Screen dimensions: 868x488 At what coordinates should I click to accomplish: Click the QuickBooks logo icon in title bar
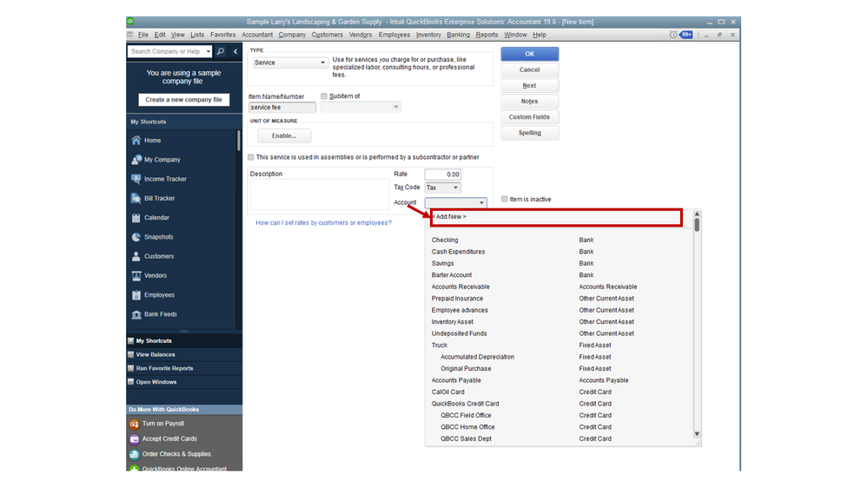(130, 22)
